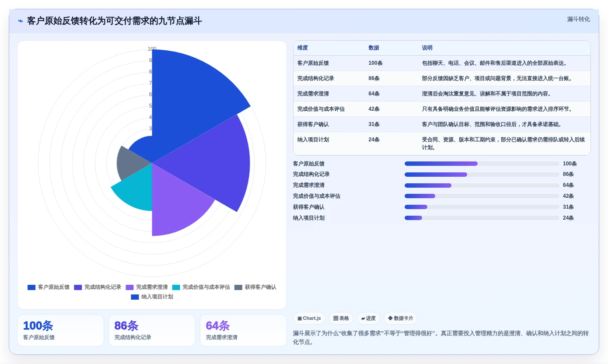
Task: Click the 客户原始反馈 progress bar
Action: 482,164
